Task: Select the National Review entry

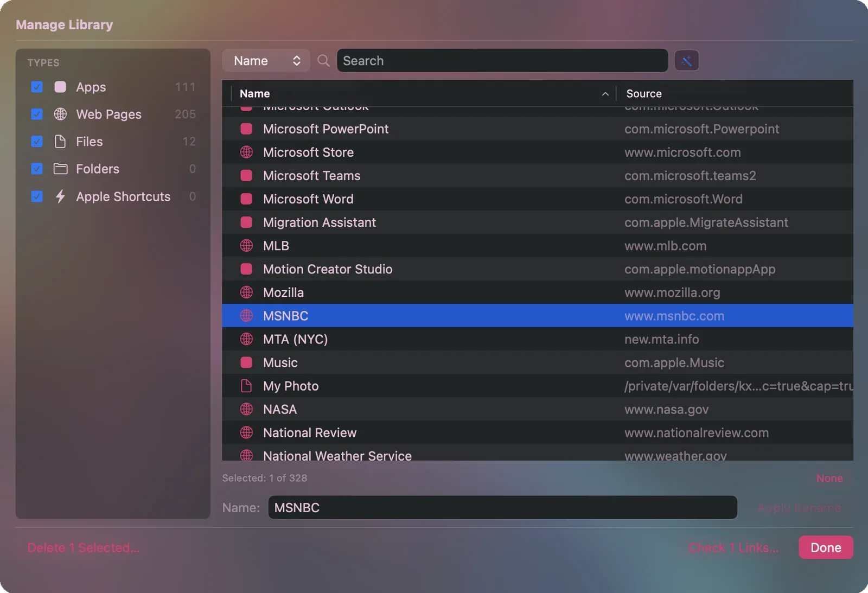Action: (x=537, y=432)
